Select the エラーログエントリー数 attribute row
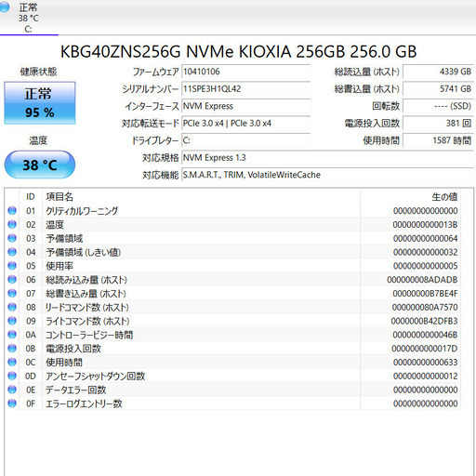Image resolution: width=476 pixels, height=476 pixels. point(233,403)
